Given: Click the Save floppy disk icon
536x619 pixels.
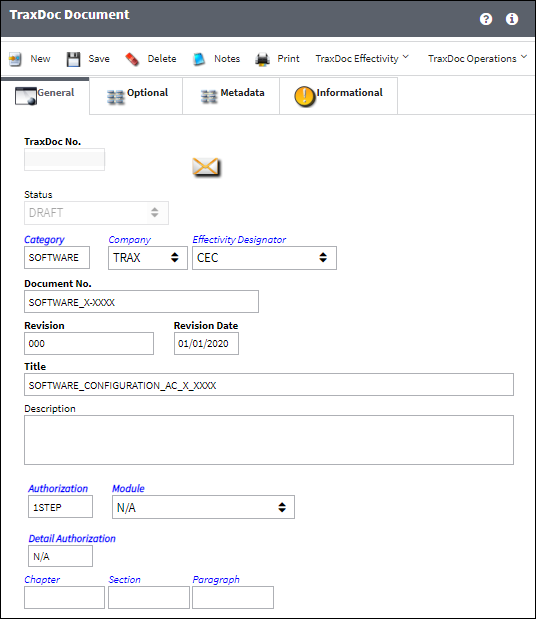Looking at the screenshot, I should (73, 59).
